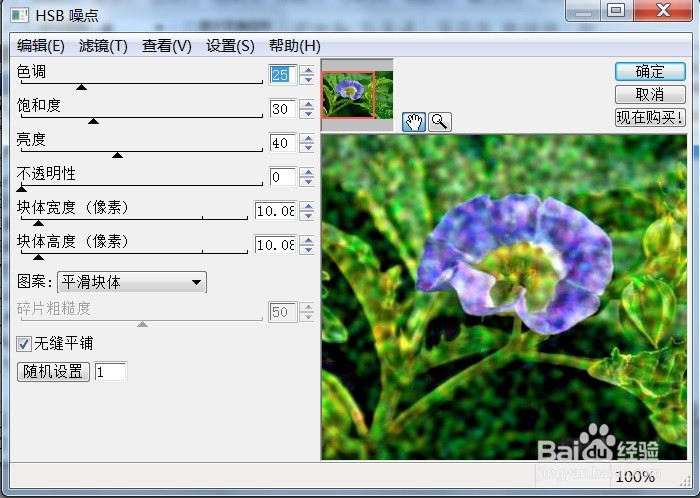Toggle the 无缝平铺 checkbox
The image size is (700, 498).
tap(23, 344)
